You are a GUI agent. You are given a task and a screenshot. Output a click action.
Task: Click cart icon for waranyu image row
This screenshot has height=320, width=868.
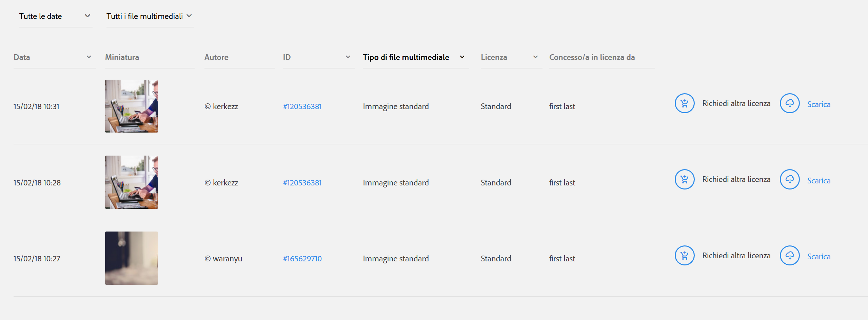click(685, 256)
